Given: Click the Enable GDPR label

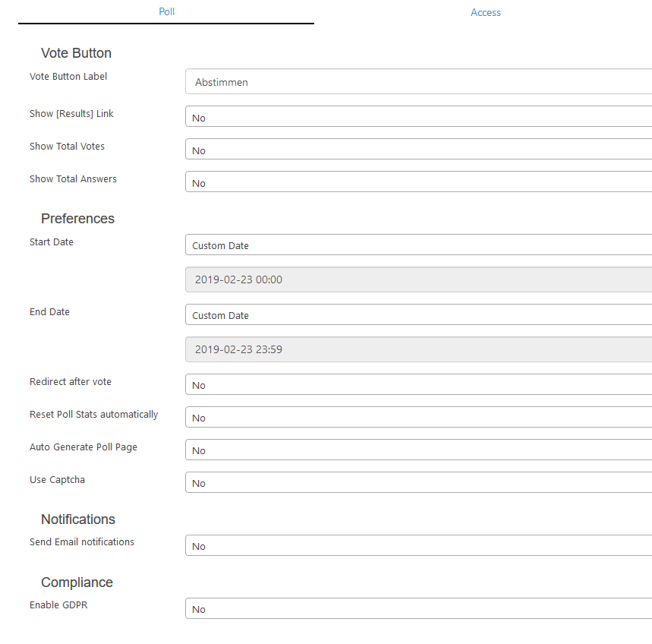Looking at the screenshot, I should coord(58,605).
